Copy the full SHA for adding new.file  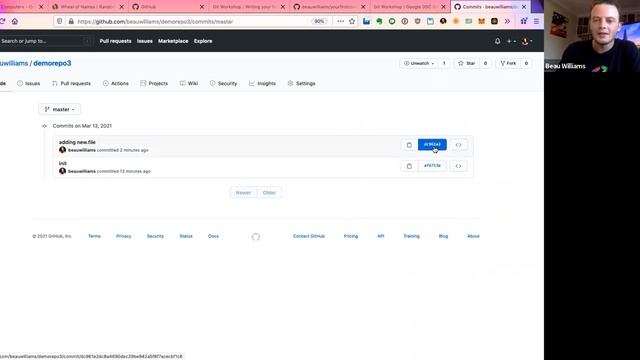[x=409, y=145]
